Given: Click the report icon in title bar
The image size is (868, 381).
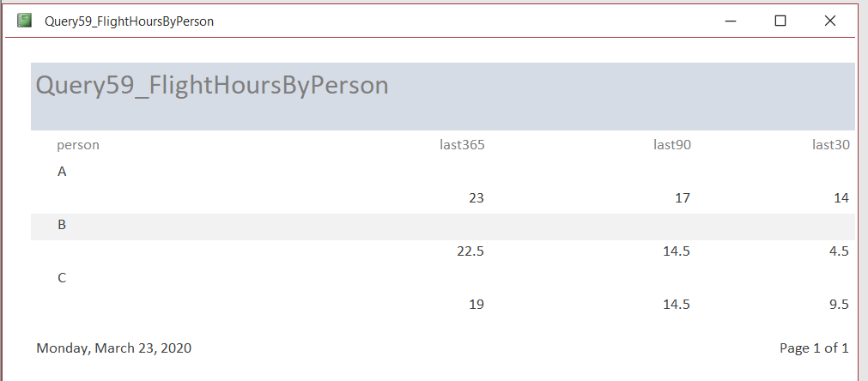Looking at the screenshot, I should 25,21.
